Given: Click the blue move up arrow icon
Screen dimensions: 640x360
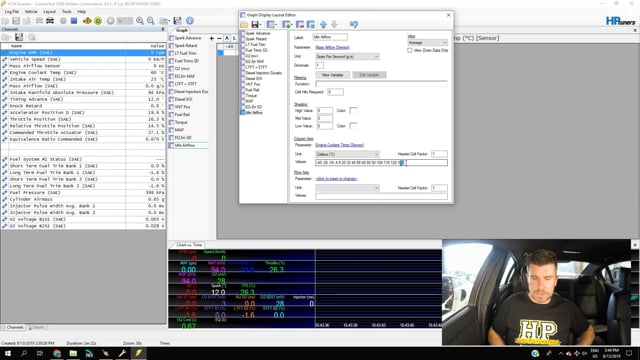Looking at the screenshot, I should (x=323, y=24).
